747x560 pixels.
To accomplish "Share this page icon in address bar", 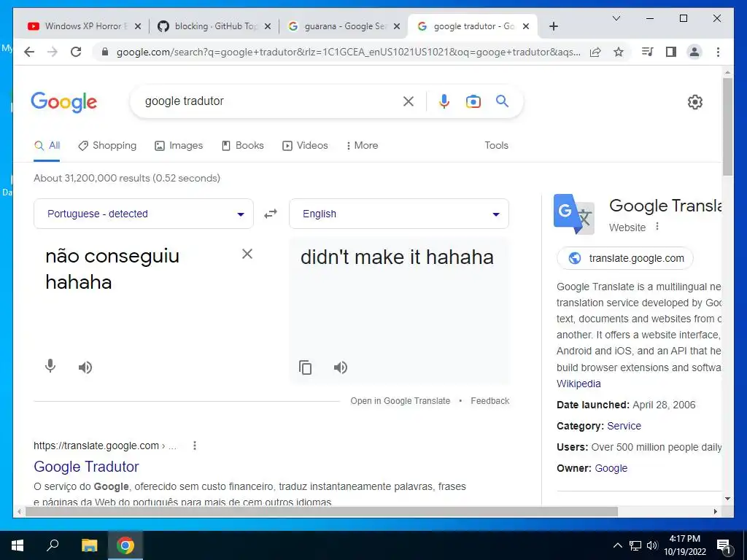I will [x=595, y=52].
